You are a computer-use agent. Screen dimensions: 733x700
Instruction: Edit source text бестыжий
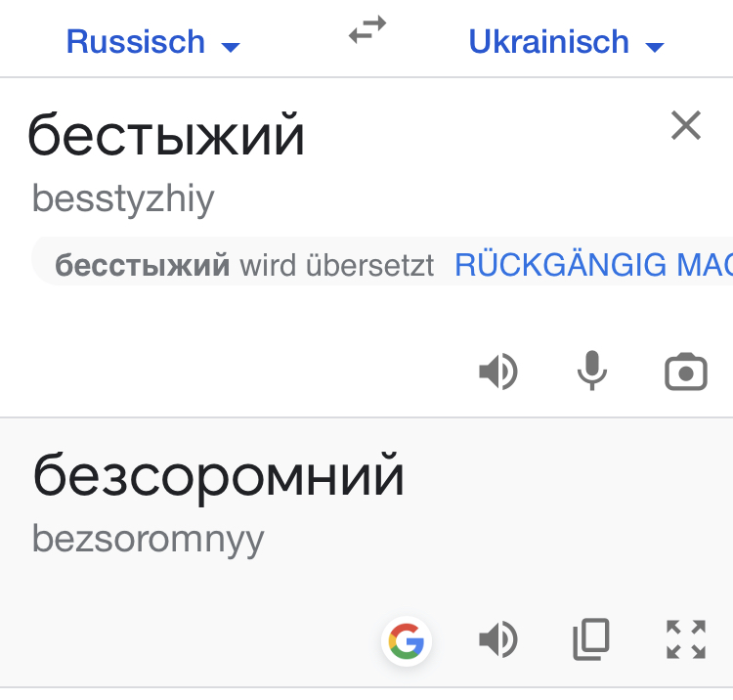(x=166, y=134)
